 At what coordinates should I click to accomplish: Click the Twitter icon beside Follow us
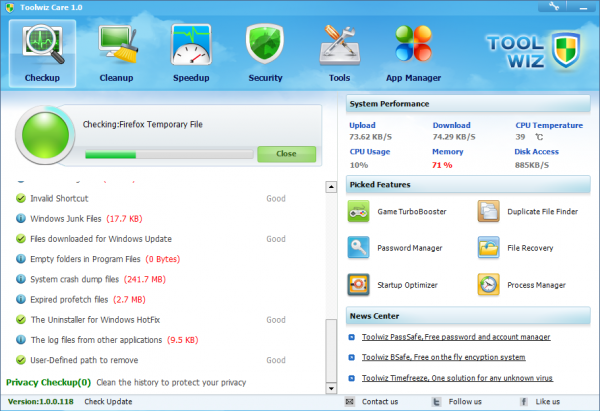436,401
